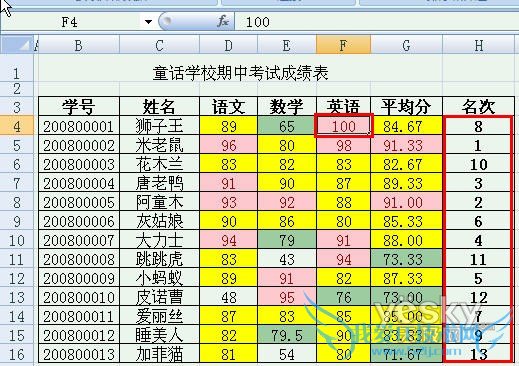Click the fx insert function icon
The height and width of the screenshot is (366, 519).
(223, 22)
